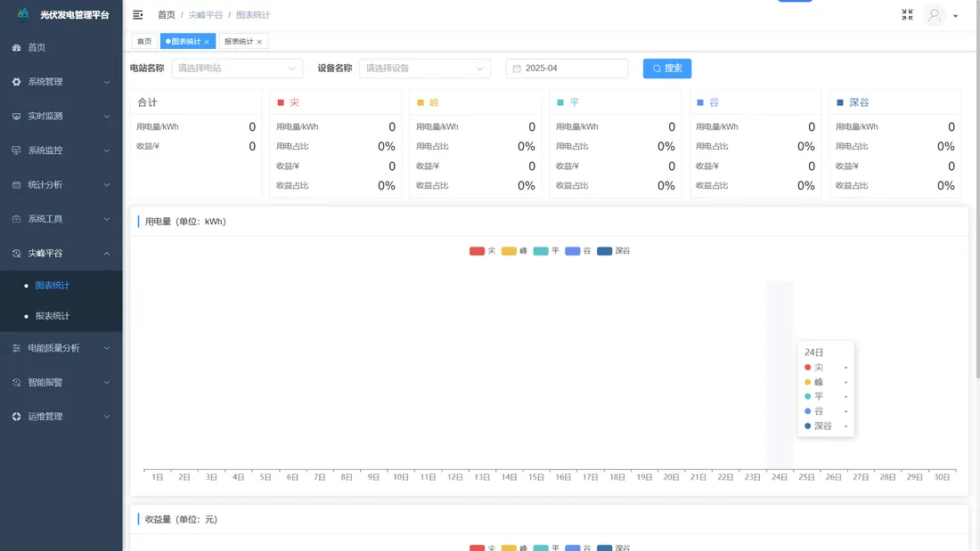Expand the 系统工具 menu chevron
The image size is (980, 551).
click(x=107, y=219)
